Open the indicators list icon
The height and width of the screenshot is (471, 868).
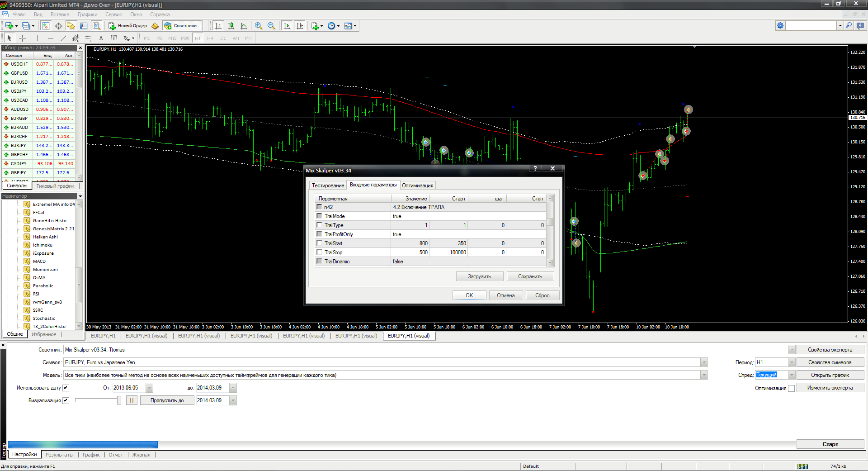tap(315, 26)
